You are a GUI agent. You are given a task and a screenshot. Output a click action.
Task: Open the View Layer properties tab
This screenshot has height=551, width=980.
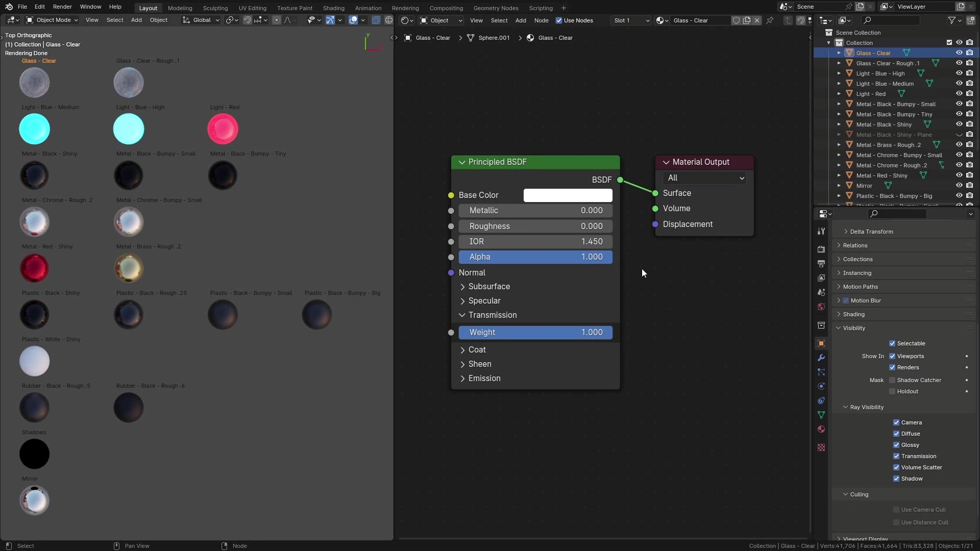pyautogui.click(x=821, y=278)
